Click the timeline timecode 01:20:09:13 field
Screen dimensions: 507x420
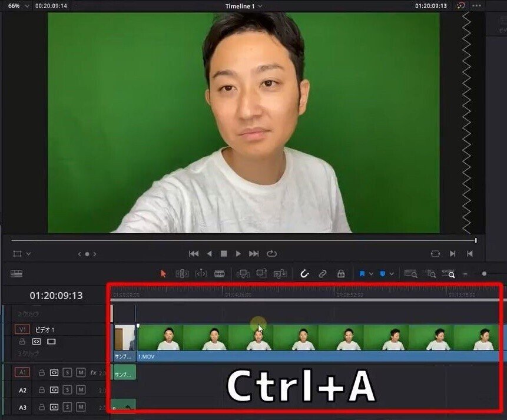56,296
